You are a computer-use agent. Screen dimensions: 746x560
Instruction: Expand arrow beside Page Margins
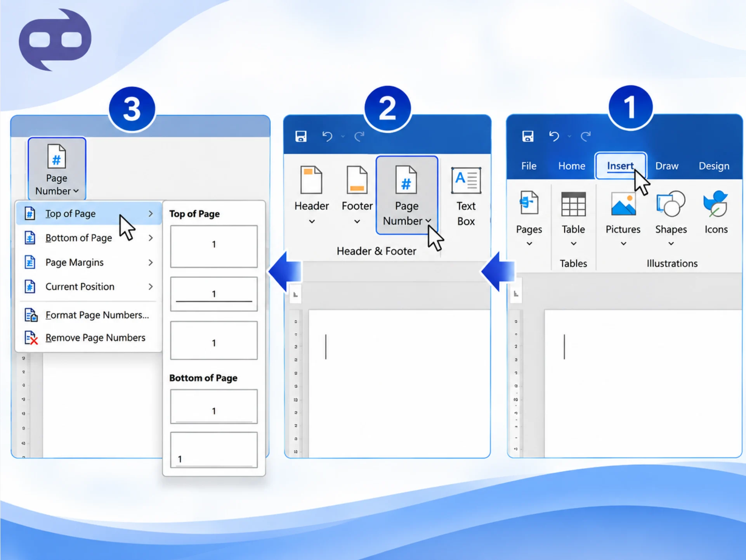tap(151, 262)
